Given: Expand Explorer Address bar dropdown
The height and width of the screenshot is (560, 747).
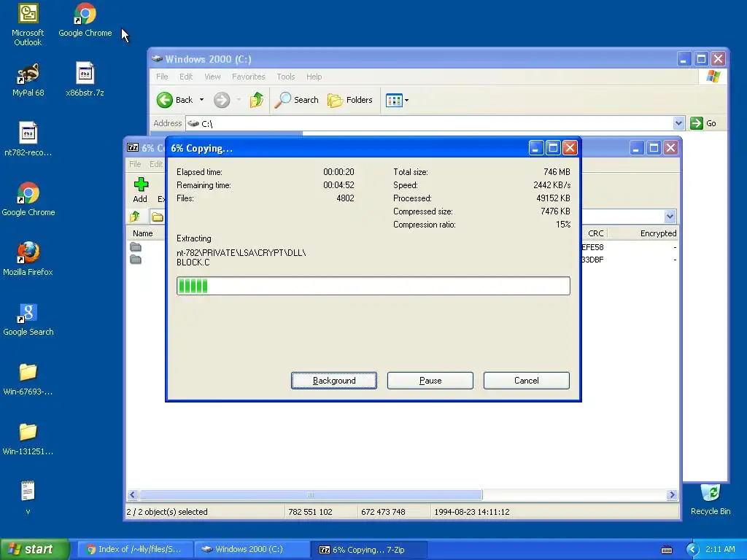Looking at the screenshot, I should click(x=678, y=123).
